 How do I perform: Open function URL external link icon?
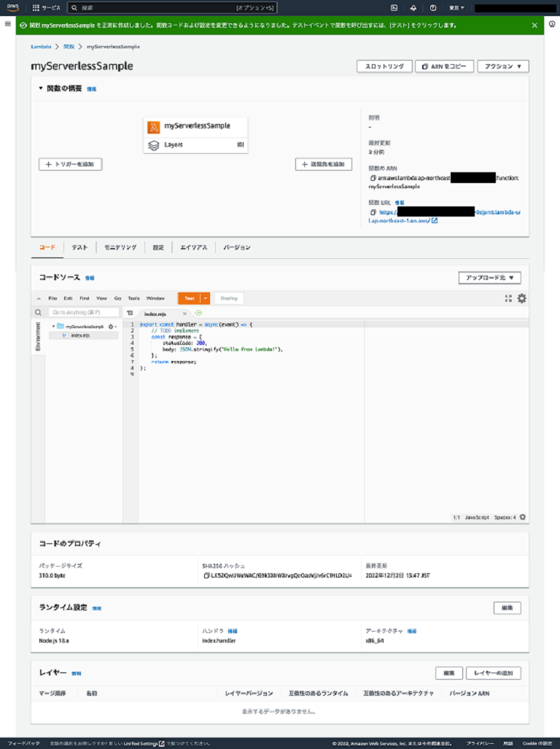[435, 221]
